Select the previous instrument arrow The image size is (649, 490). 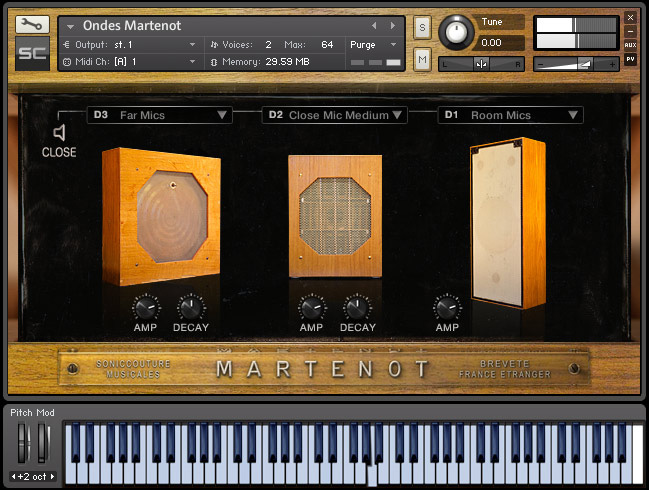tap(374, 26)
